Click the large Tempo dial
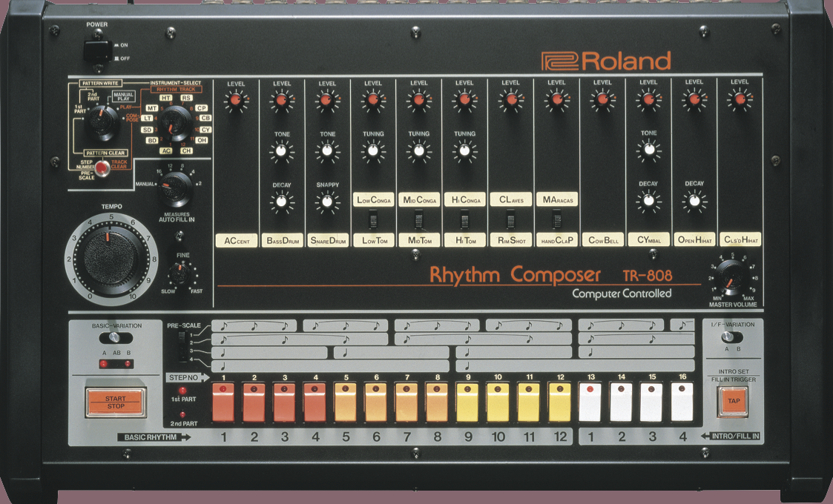The image size is (833, 504). coord(111,259)
